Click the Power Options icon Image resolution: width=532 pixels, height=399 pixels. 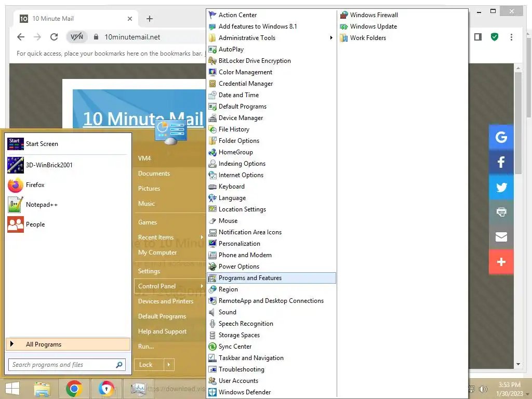[212, 267]
